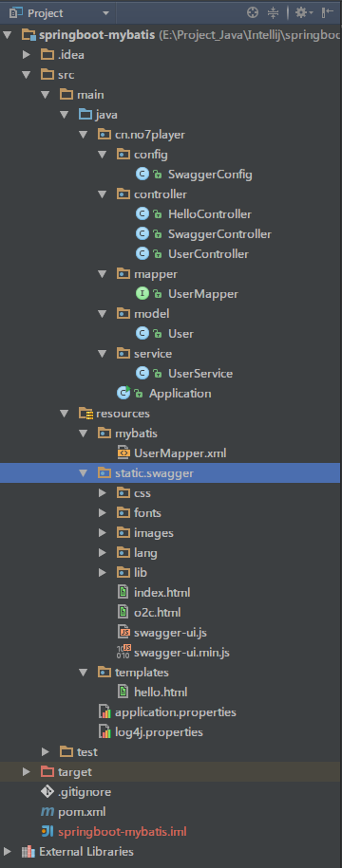
Task: Collapse the cn.no7player package
Action: tap(84, 135)
